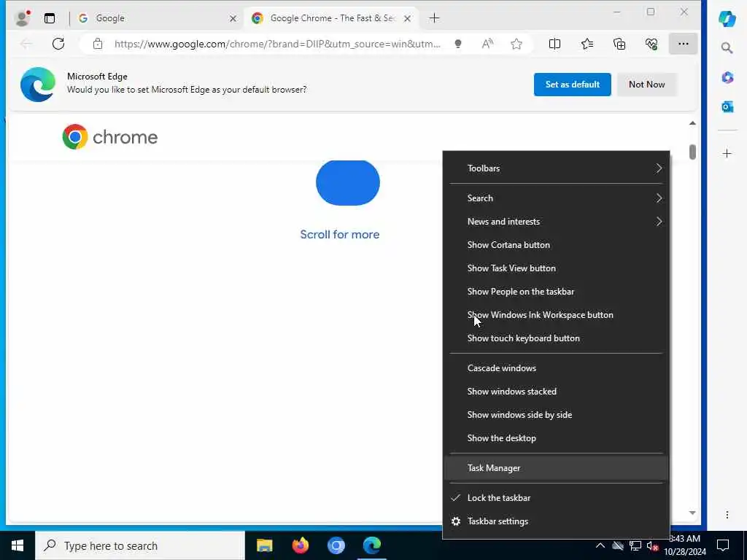Open the notification center icon
Viewport: 747px width, 560px height.
coord(723,545)
